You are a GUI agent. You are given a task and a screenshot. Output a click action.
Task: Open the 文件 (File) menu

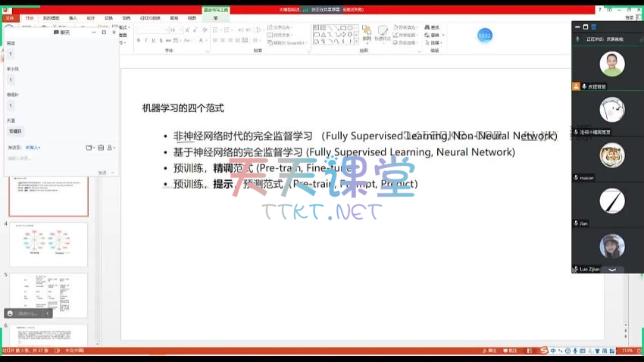tap(9, 17)
